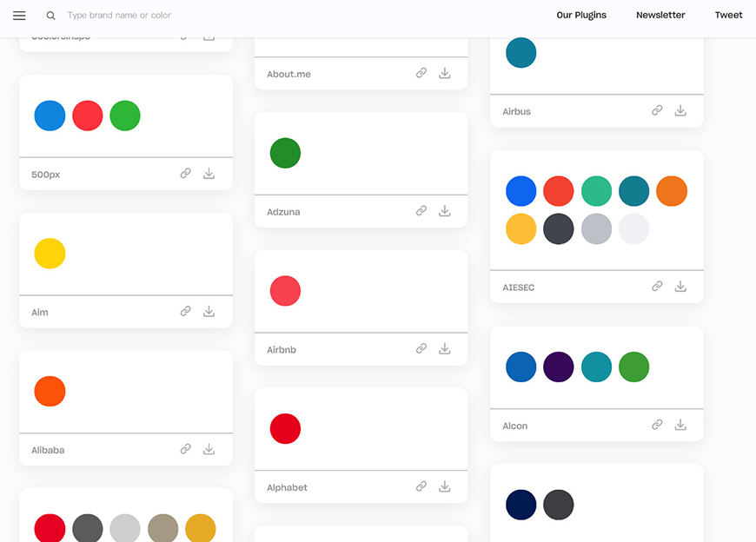Download the Aim color palette
Viewport: 756px width, 542px height.
point(209,312)
